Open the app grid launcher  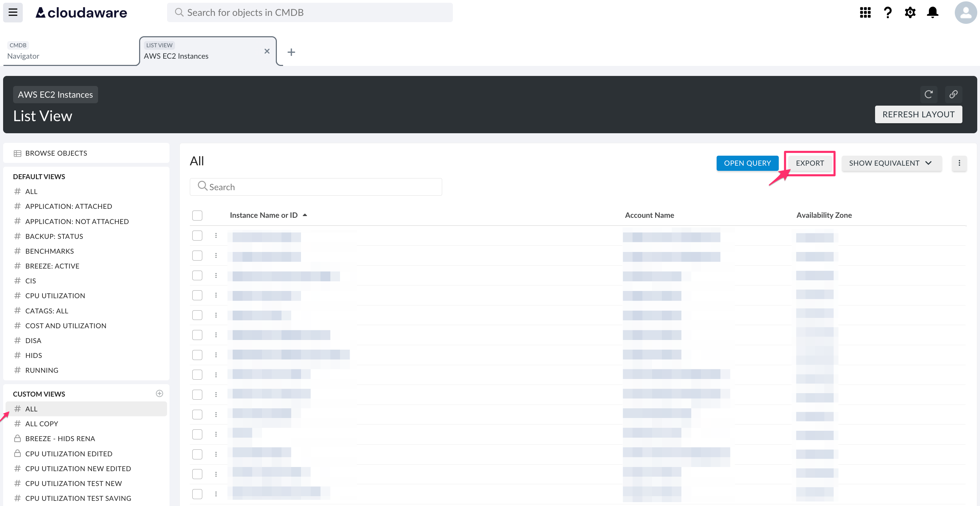865,12
